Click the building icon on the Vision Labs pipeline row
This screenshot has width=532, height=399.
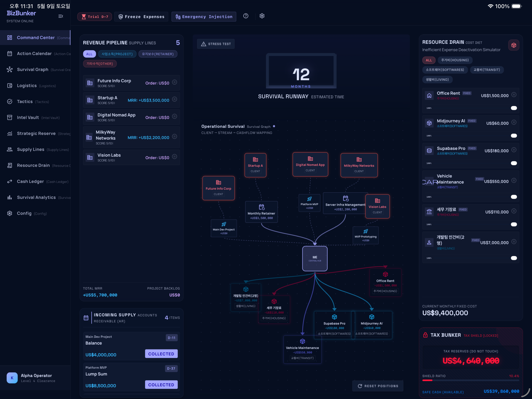(x=90, y=158)
